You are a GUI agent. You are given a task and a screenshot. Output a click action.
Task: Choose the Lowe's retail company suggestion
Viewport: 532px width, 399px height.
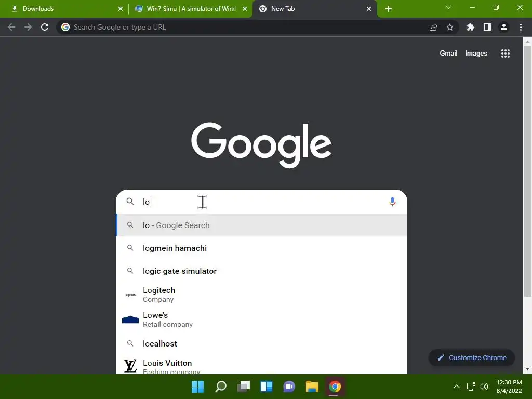[x=262, y=320]
